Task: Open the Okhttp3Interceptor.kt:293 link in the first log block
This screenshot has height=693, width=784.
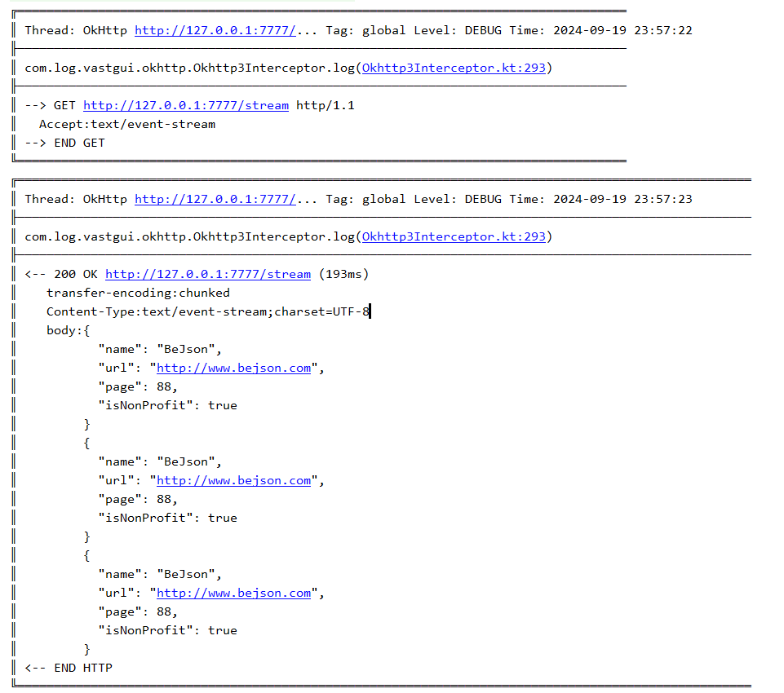Action: point(454,68)
